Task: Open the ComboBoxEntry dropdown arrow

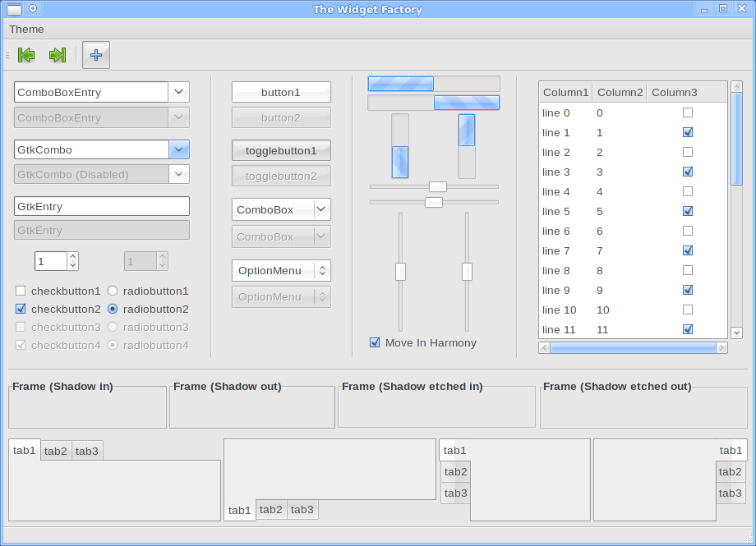Action: [x=179, y=92]
